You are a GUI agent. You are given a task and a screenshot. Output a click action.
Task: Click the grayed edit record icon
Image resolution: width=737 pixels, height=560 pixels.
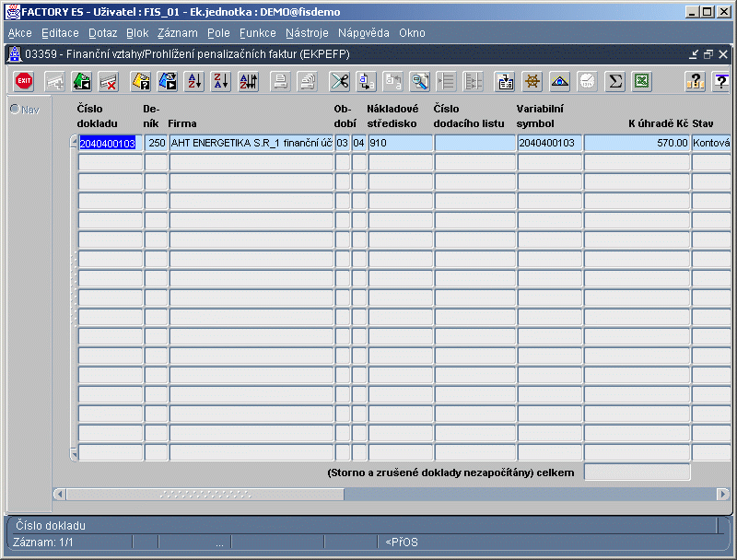click(54, 81)
